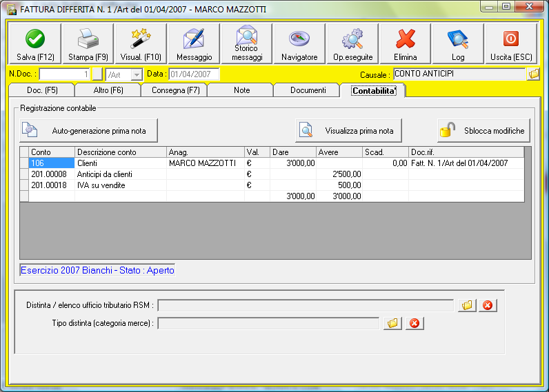549x392 pixels.
Task: Select row header of Clienti row
Action: pos(24,163)
